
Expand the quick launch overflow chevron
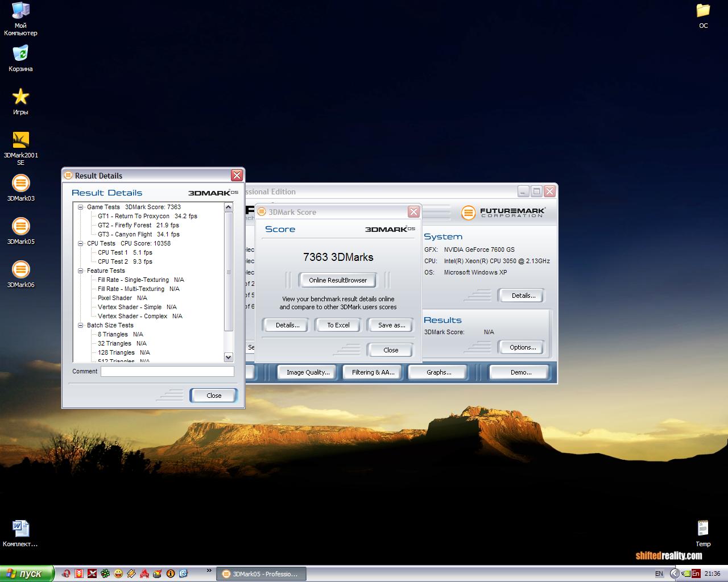[209, 571]
